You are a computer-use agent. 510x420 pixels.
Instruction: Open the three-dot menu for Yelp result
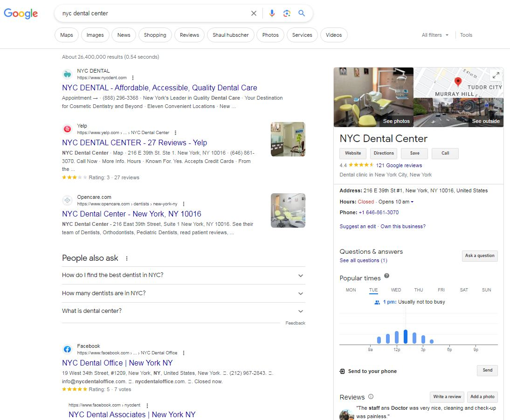175,133
